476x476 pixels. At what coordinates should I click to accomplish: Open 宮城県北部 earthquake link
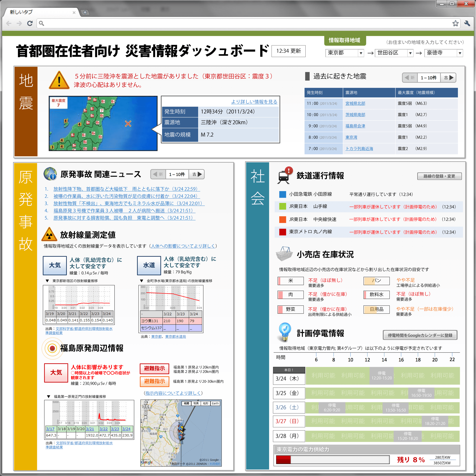(x=355, y=103)
